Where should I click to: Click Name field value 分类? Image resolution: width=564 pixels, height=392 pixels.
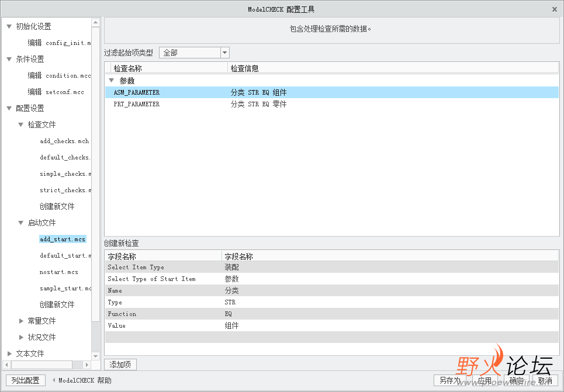pyautogui.click(x=231, y=290)
